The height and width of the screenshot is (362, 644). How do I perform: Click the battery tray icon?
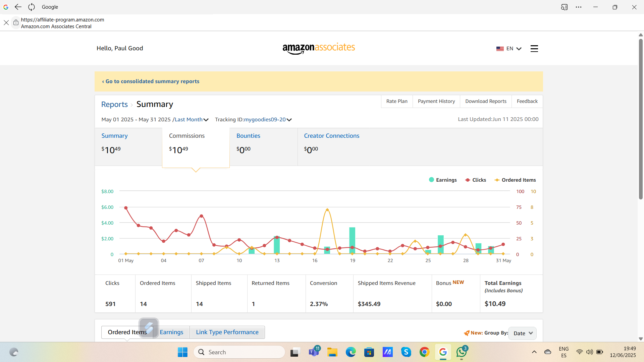(x=600, y=352)
